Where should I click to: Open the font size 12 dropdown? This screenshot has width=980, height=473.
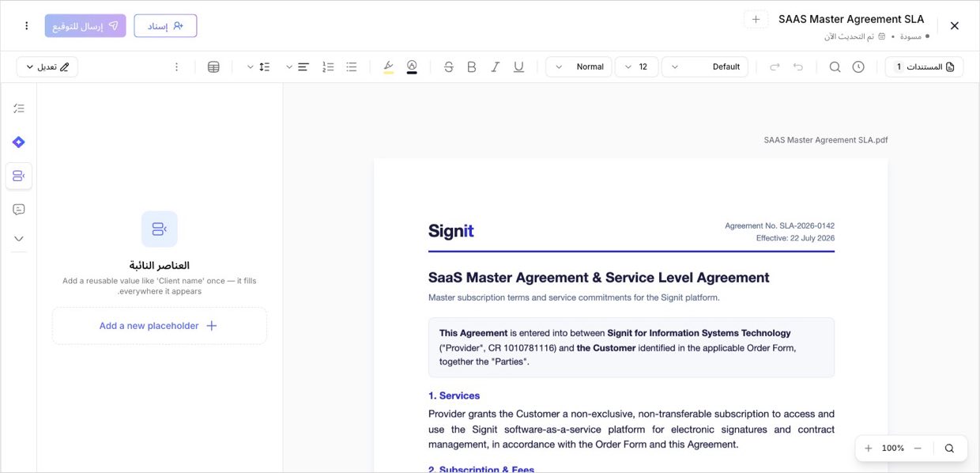click(x=636, y=67)
